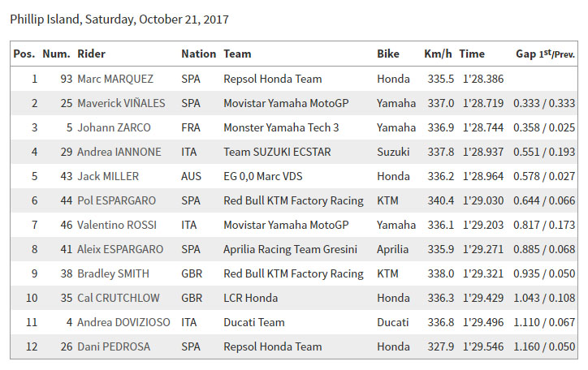Click the Km/h column header

pos(438,54)
